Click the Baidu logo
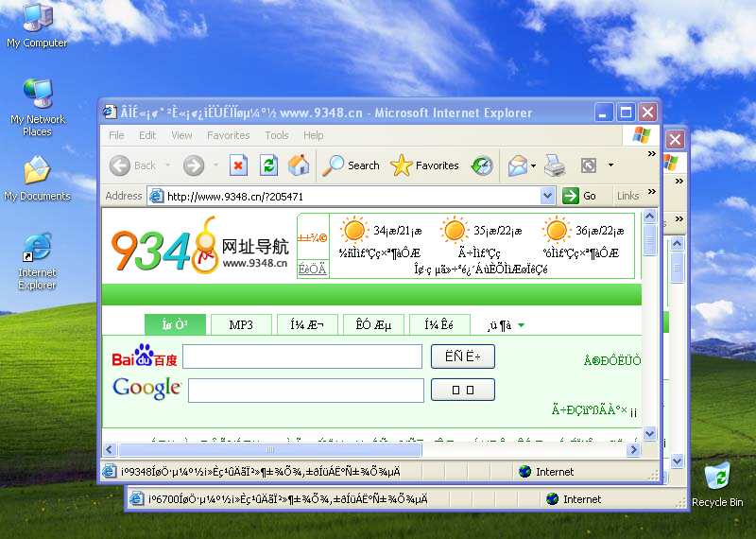756x539 pixels. 145,356
